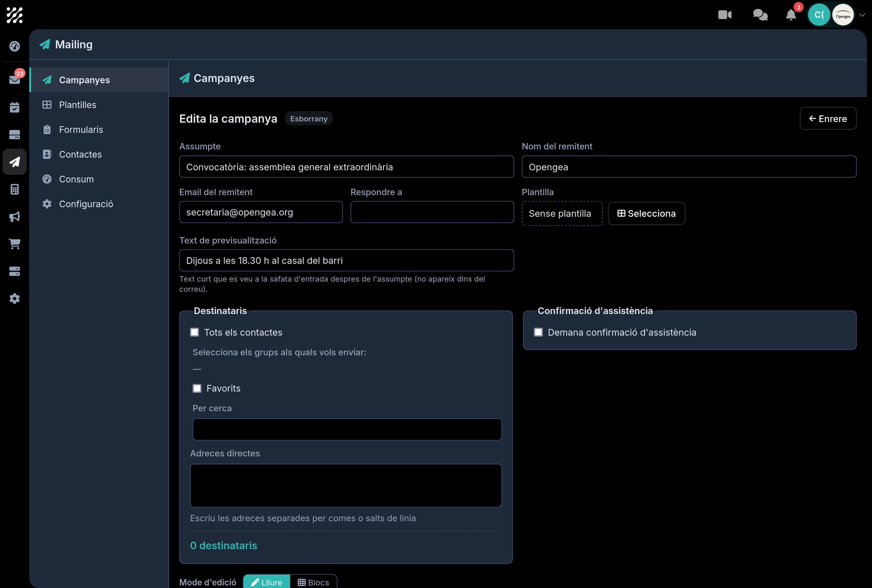Image resolution: width=872 pixels, height=588 pixels.
Task: Focus the Adreces directes text area
Action: click(x=346, y=486)
